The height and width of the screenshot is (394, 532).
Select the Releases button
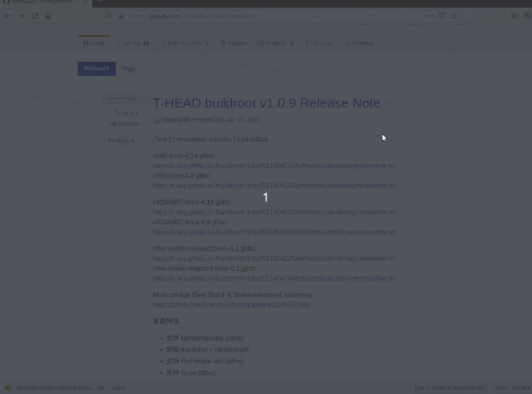(x=97, y=68)
